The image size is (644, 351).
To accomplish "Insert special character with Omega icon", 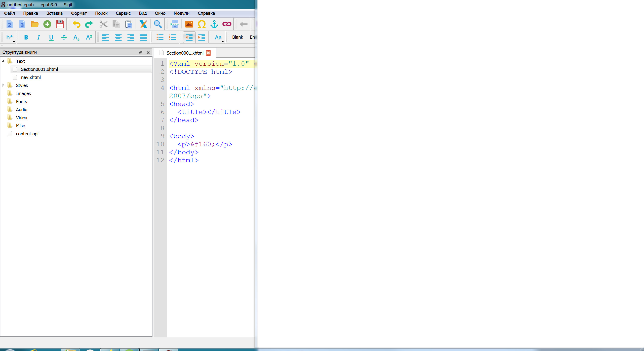I will [202, 24].
